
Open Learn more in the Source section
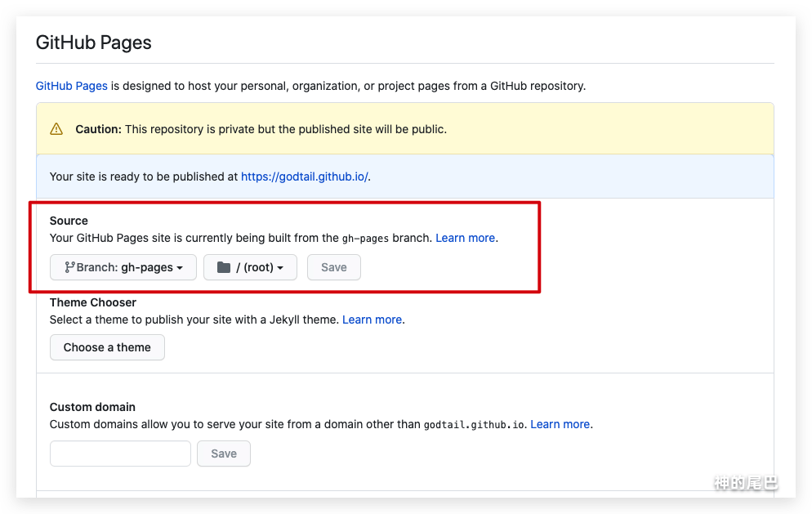tap(465, 238)
